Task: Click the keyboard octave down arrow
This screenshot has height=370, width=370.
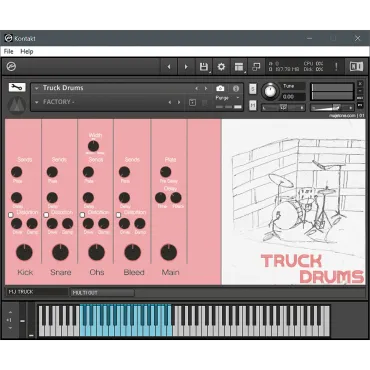Action: 10,328
